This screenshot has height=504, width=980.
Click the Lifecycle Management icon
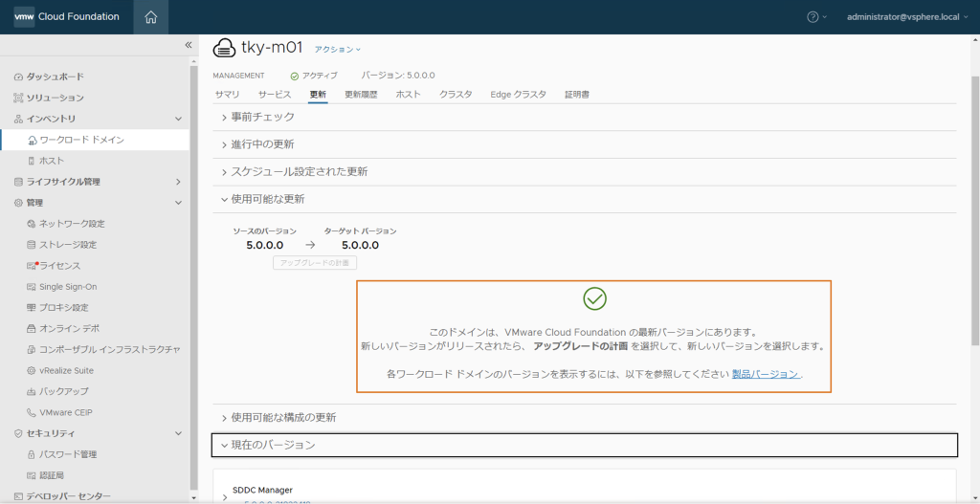(18, 182)
